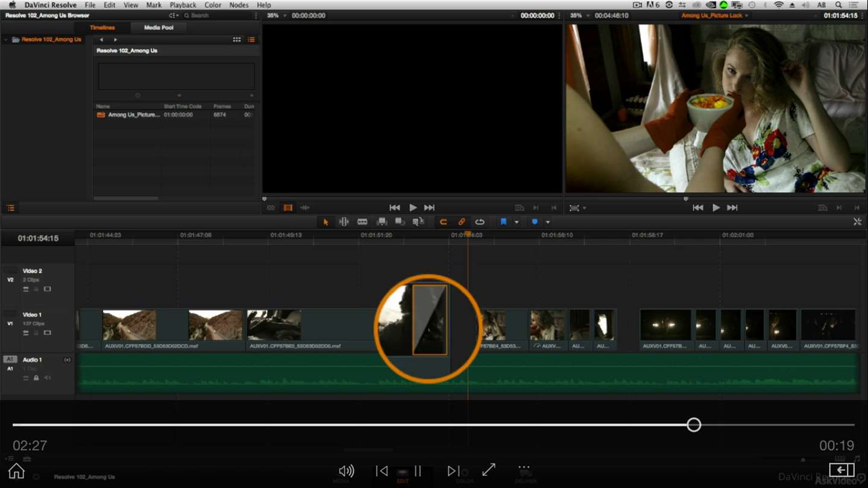868x488 pixels.
Task: Open Spotlight search in menu bar
Action: (838, 5)
